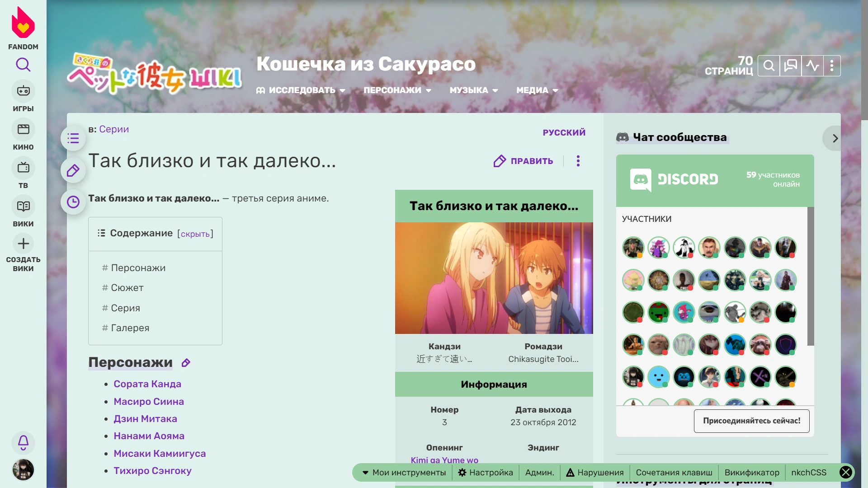Expand the Исследовать navigation dropdown
Viewport: 868px width, 488px height.
(x=301, y=90)
